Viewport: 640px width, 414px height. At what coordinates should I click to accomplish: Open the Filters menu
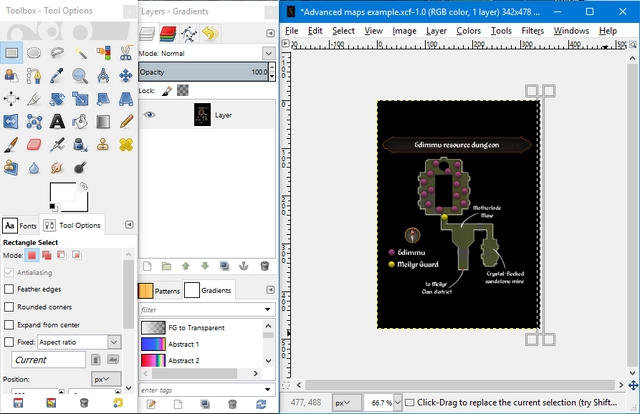coord(532,31)
